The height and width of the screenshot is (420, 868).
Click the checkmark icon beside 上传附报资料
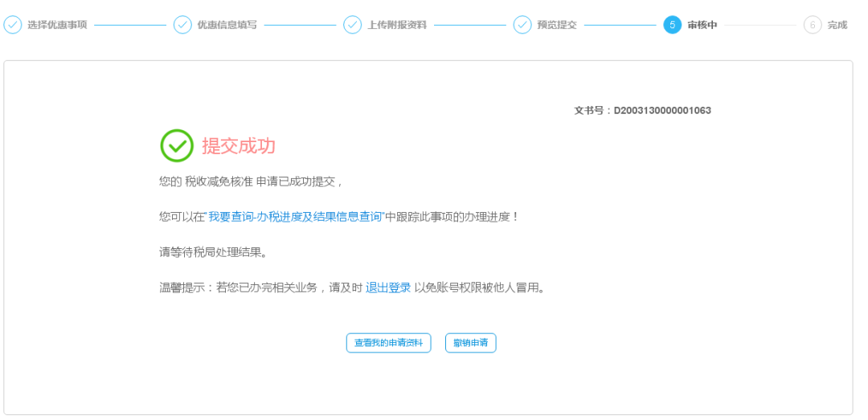(x=353, y=25)
